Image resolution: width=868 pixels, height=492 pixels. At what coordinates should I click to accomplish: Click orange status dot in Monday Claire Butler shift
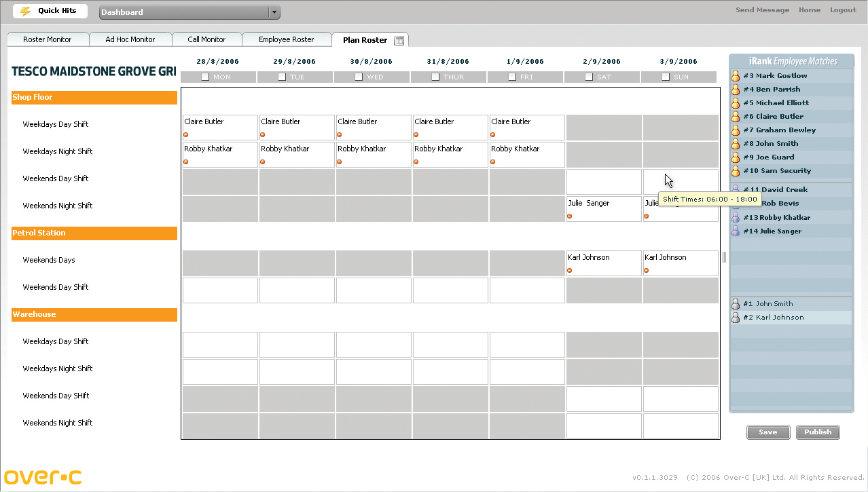point(186,135)
